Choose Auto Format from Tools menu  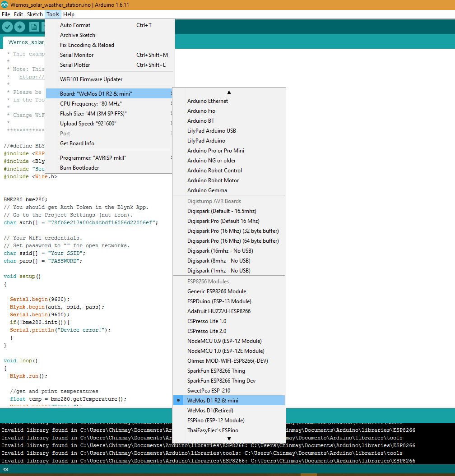[110, 25]
